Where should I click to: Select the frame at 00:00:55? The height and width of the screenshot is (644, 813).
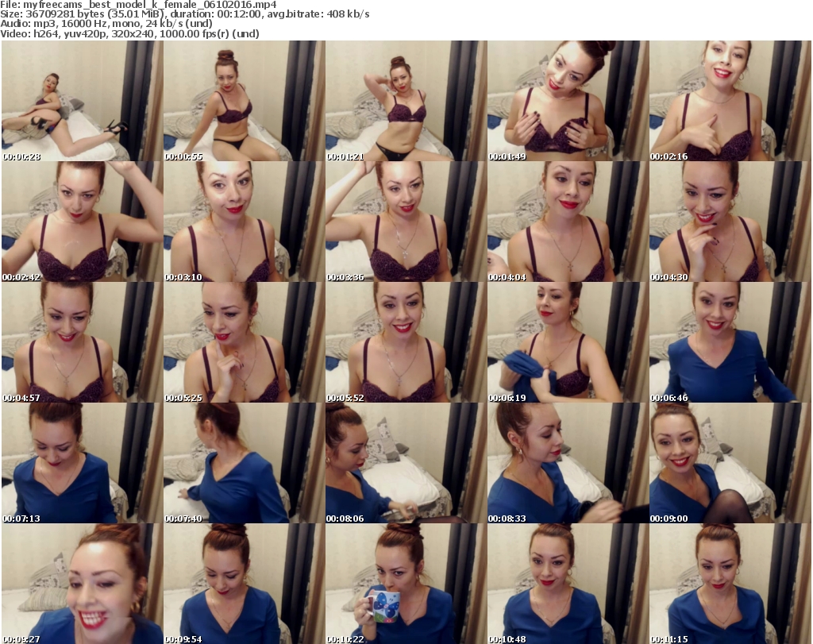click(x=245, y=101)
